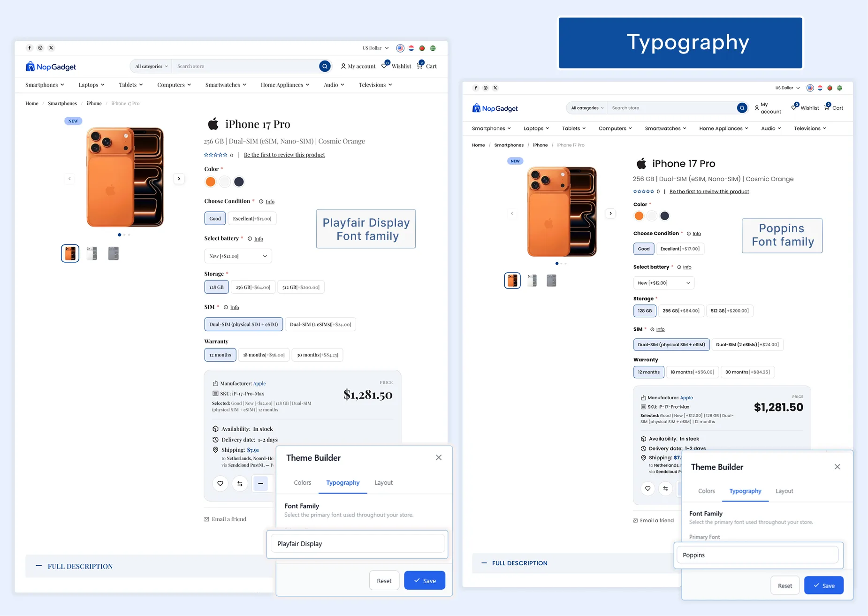The height and width of the screenshot is (616, 868).
Task: Click next image arrow on left product gallery
Action: 179,179
